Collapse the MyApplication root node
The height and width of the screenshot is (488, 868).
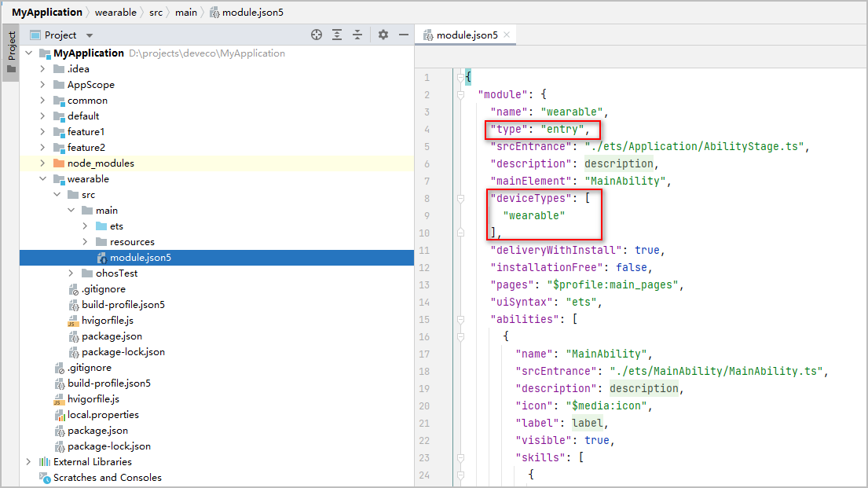pyautogui.click(x=29, y=53)
